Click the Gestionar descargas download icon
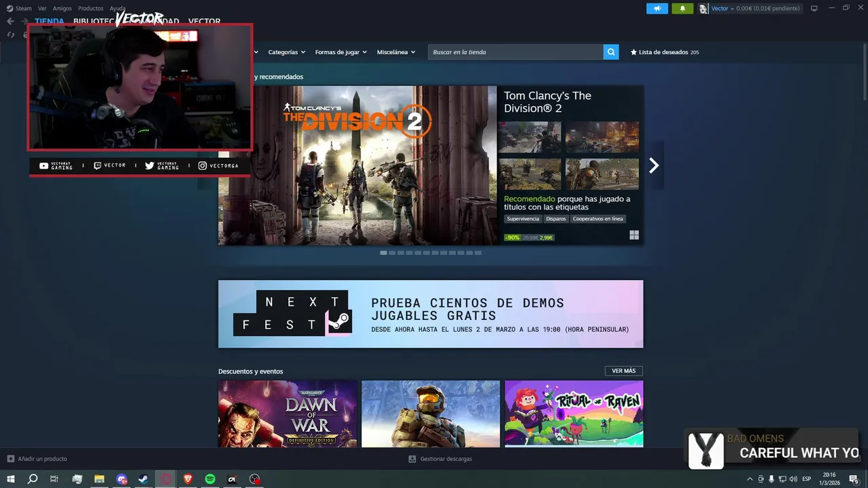Screen dimensions: 868x488 pyautogui.click(x=412, y=459)
